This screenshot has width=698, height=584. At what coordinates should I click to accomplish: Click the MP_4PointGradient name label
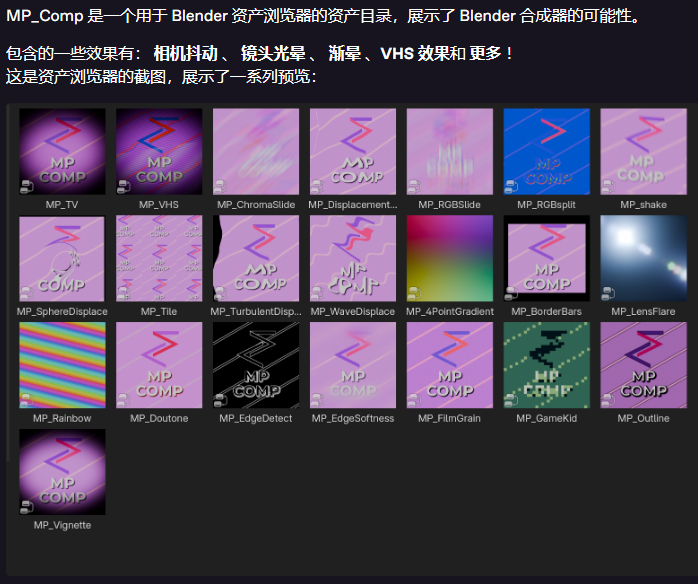tap(450, 312)
